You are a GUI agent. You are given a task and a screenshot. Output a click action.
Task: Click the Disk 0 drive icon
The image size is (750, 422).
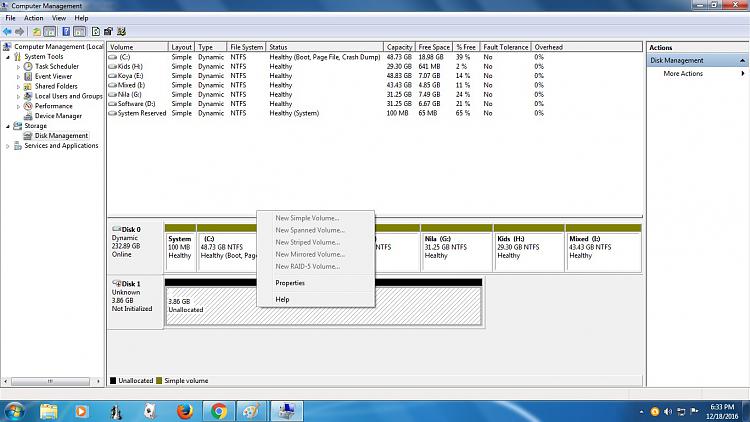[x=116, y=229]
